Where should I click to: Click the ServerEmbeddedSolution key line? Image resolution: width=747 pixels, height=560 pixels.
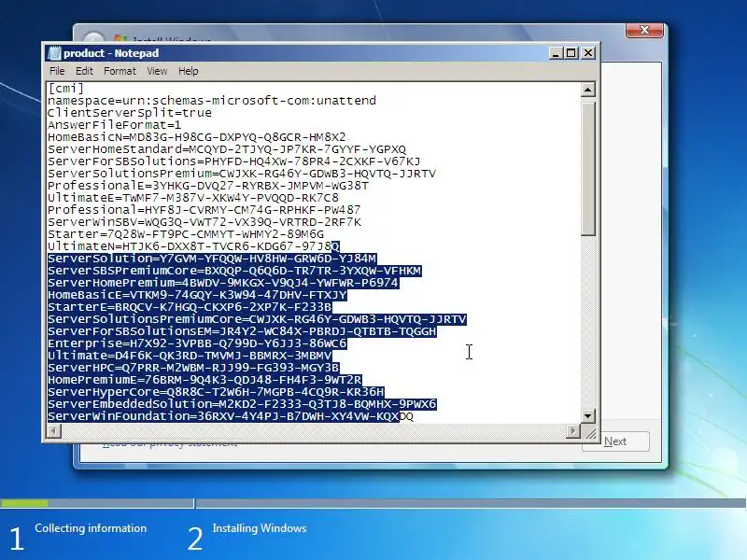point(242,404)
